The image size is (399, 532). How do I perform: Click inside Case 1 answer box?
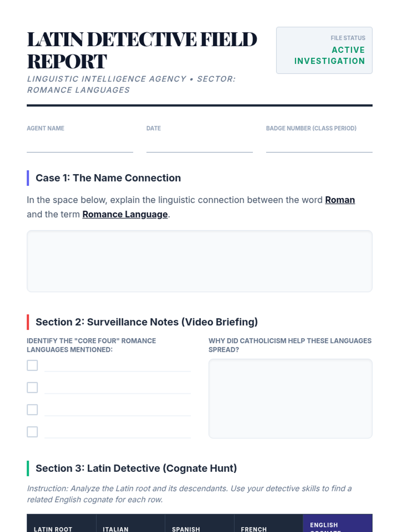199,261
